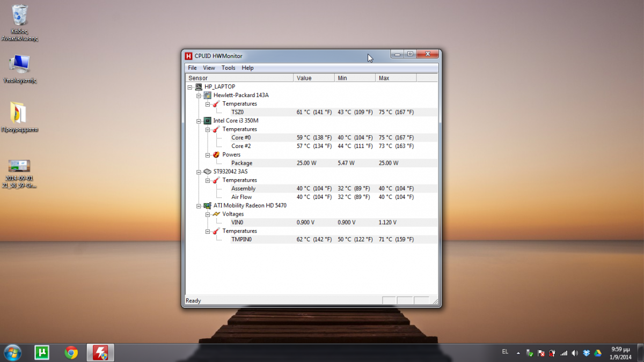Open the Help menu
Viewport: 644px width, 362px height.
pyautogui.click(x=247, y=68)
